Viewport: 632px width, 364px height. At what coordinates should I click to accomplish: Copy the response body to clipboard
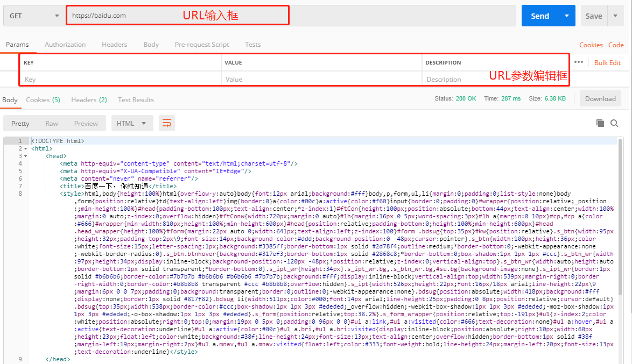[x=600, y=123]
